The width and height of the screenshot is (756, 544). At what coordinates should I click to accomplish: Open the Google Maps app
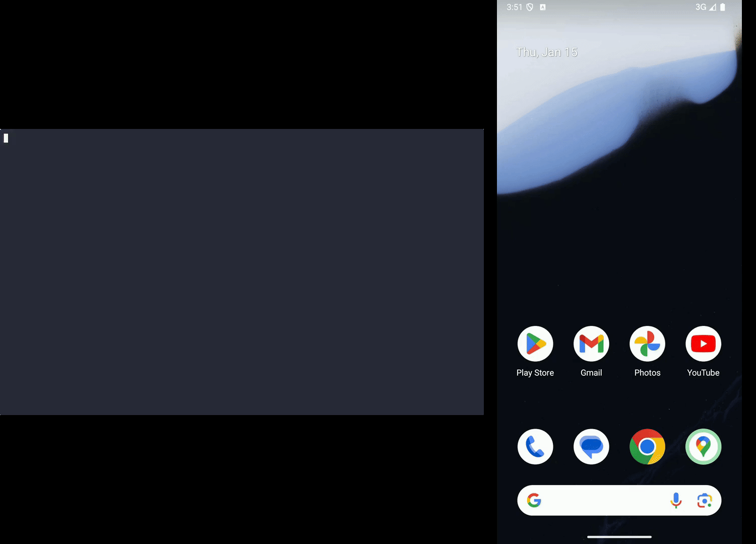coord(703,447)
